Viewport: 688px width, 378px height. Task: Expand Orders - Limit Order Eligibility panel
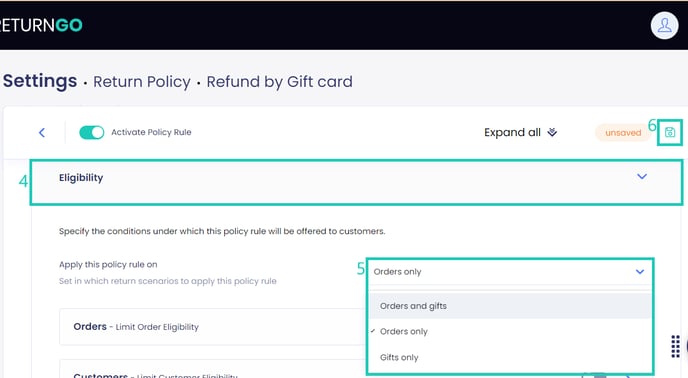tap(212, 327)
